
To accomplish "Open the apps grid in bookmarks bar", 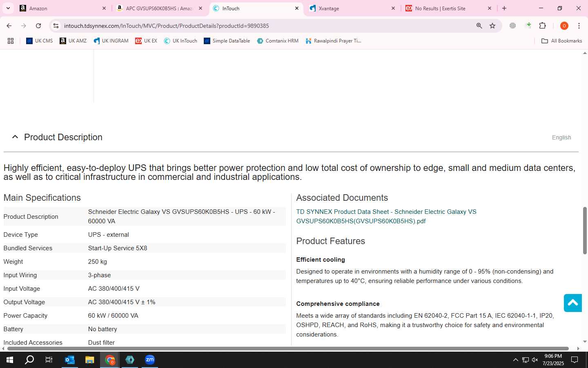I will tap(11, 41).
